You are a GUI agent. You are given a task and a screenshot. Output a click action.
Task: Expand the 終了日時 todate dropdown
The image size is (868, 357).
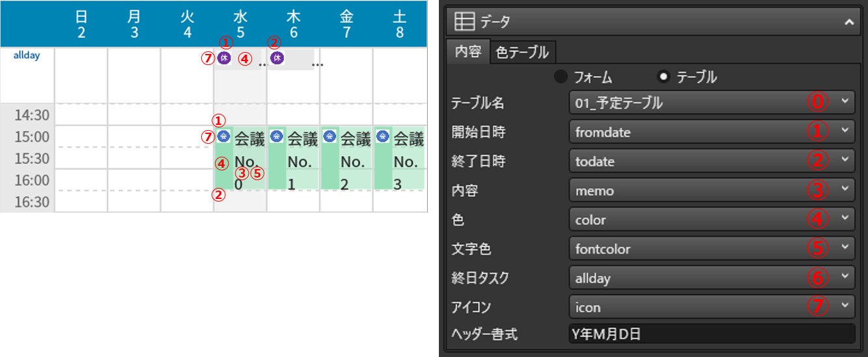coord(711,161)
